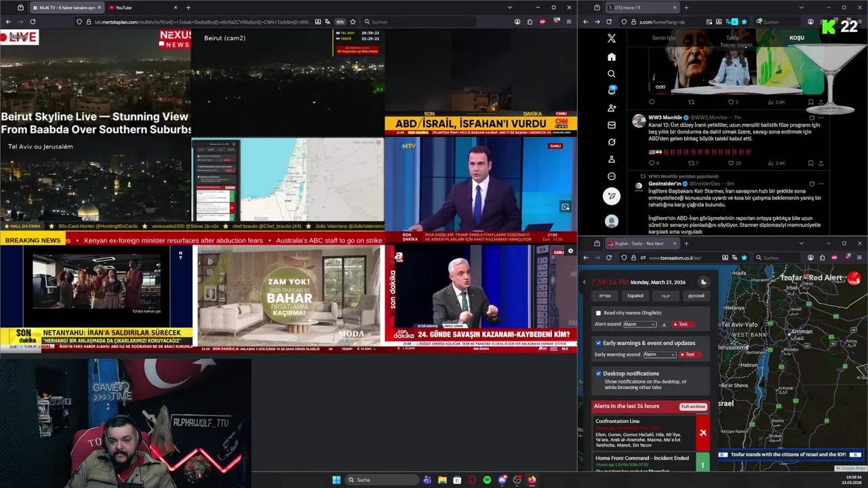
Task: Click the Tzofar Red Alert logo circle
Action: click(x=854, y=279)
